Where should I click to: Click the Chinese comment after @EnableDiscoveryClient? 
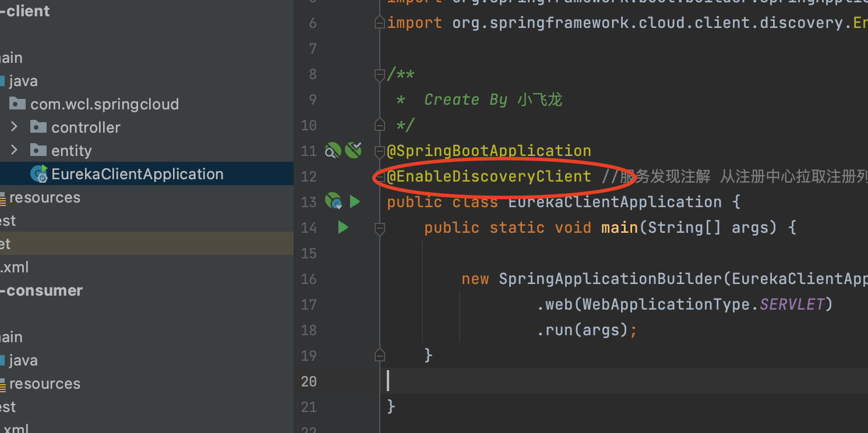(x=735, y=176)
